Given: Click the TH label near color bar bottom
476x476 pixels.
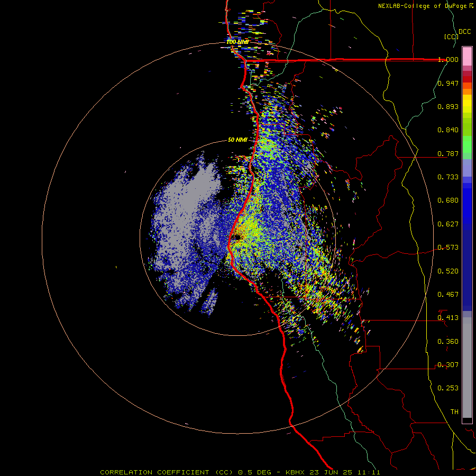Looking at the screenshot, I should coord(454,412).
